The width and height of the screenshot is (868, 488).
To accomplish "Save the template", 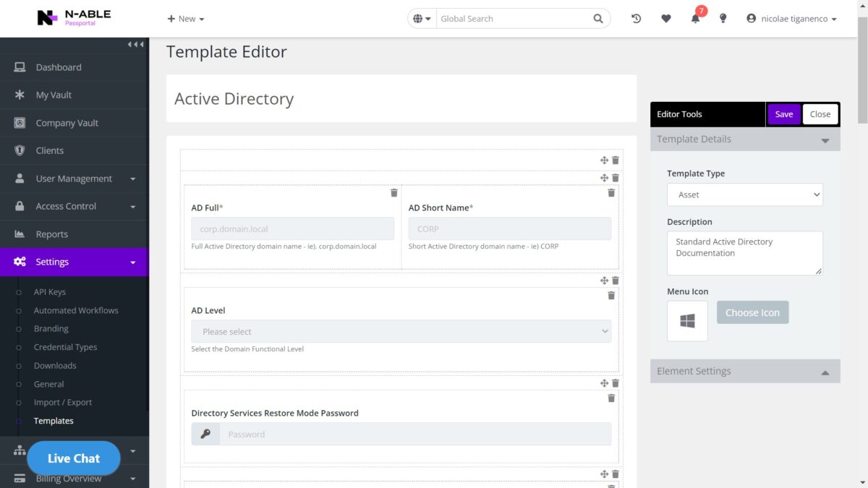I will pyautogui.click(x=784, y=114).
